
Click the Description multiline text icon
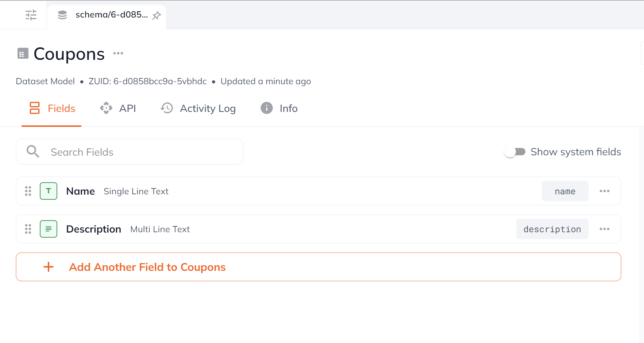tap(49, 229)
